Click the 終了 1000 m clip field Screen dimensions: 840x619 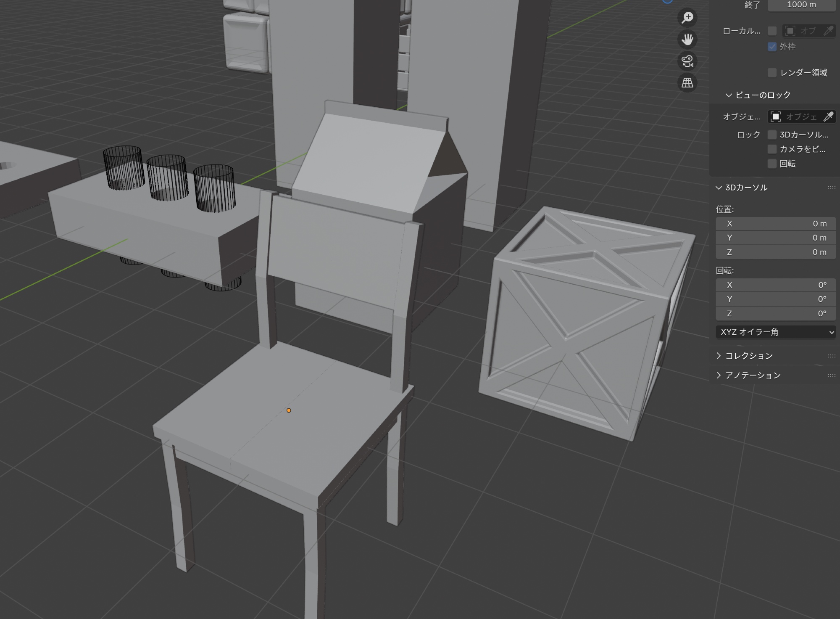pyautogui.click(x=801, y=5)
